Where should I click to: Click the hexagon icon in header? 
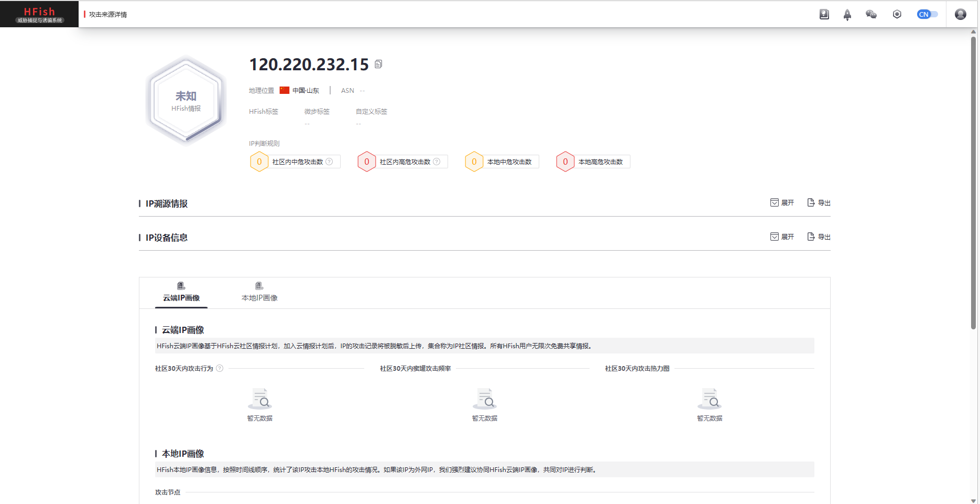pos(897,14)
